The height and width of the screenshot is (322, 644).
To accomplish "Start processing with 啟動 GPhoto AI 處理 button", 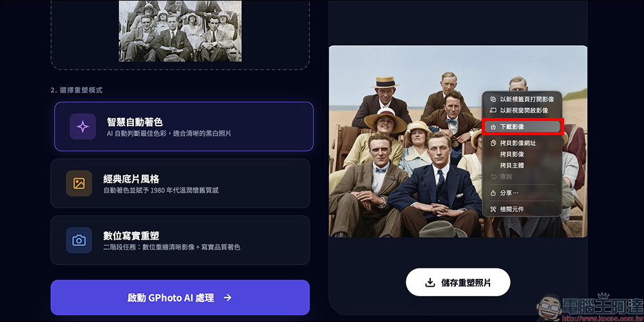I will (x=180, y=298).
